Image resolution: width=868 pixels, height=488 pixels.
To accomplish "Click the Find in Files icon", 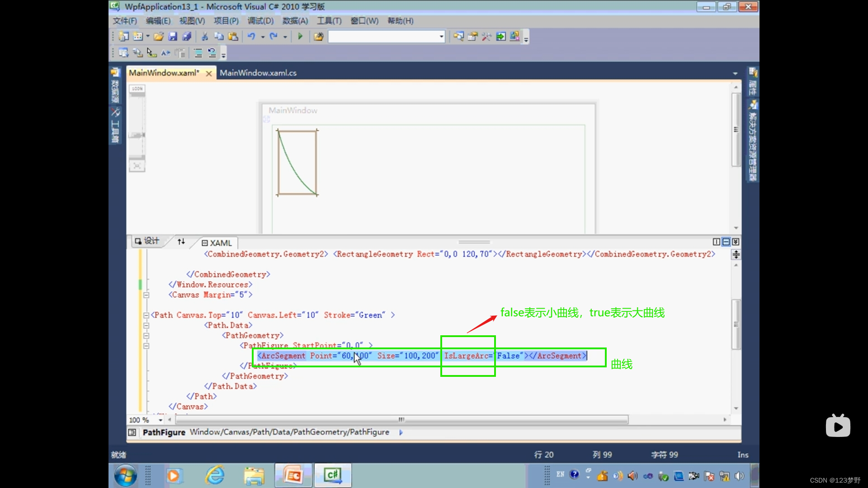I will [x=319, y=37].
